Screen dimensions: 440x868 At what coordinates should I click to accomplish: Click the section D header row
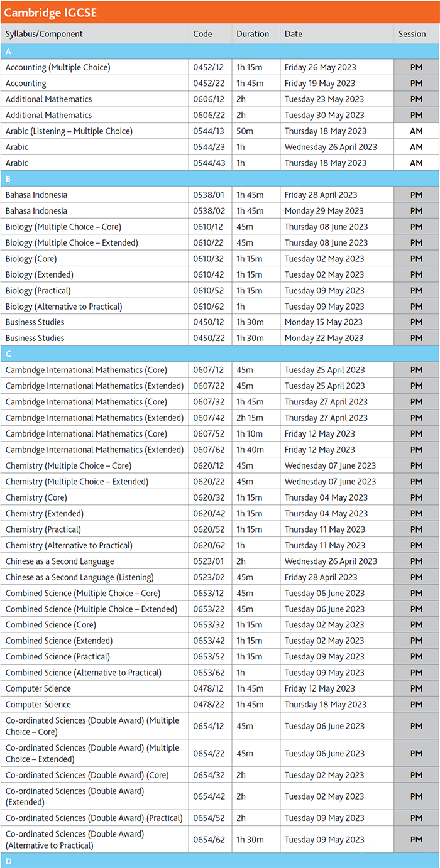[x=220, y=861]
